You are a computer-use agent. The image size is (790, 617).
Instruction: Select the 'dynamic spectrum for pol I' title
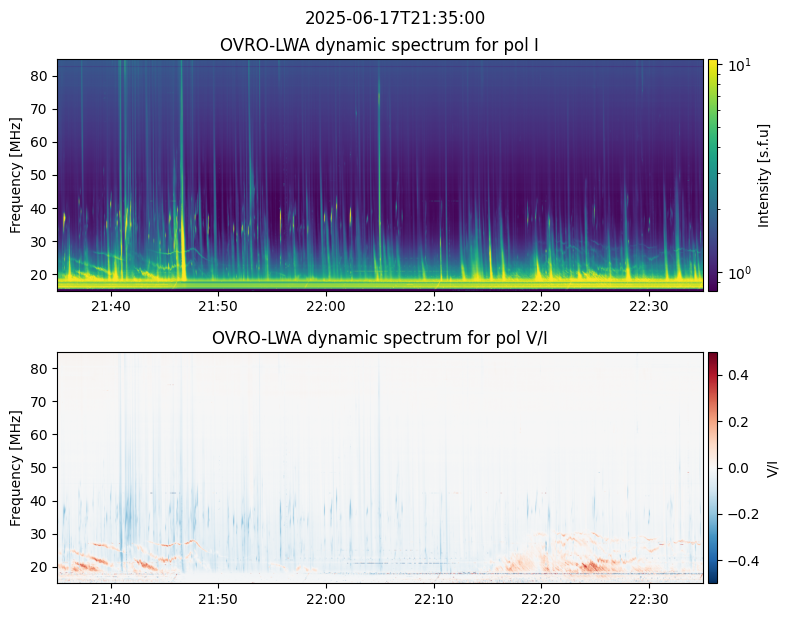click(381, 45)
